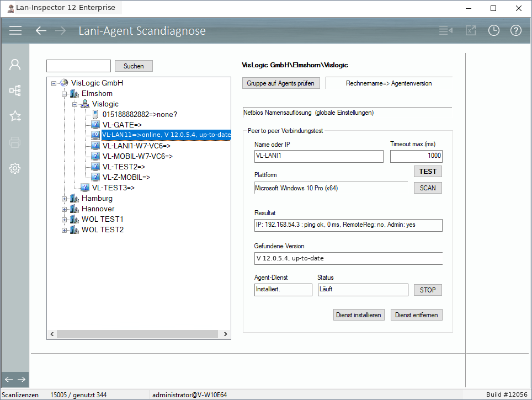Go forward with the header arrow
Image resolution: width=532 pixels, height=400 pixels.
(x=60, y=30)
